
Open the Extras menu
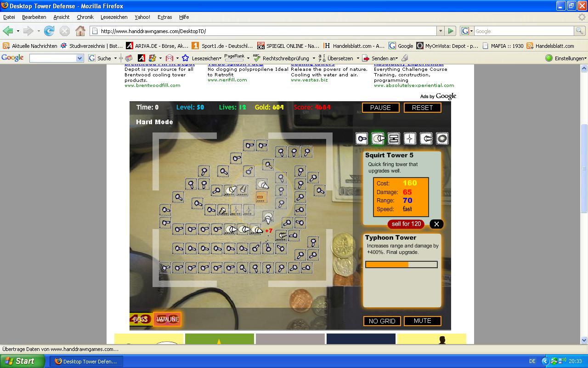(x=164, y=17)
